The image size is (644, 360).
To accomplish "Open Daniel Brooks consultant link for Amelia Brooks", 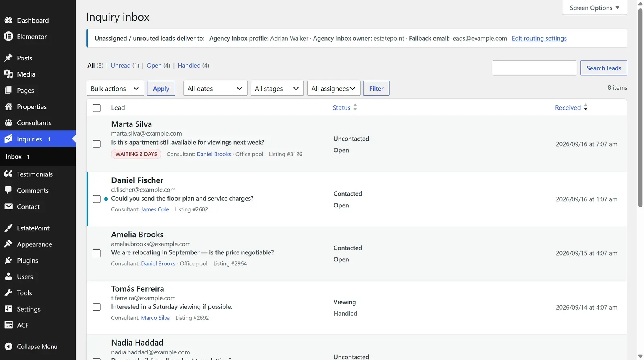I will (158, 263).
